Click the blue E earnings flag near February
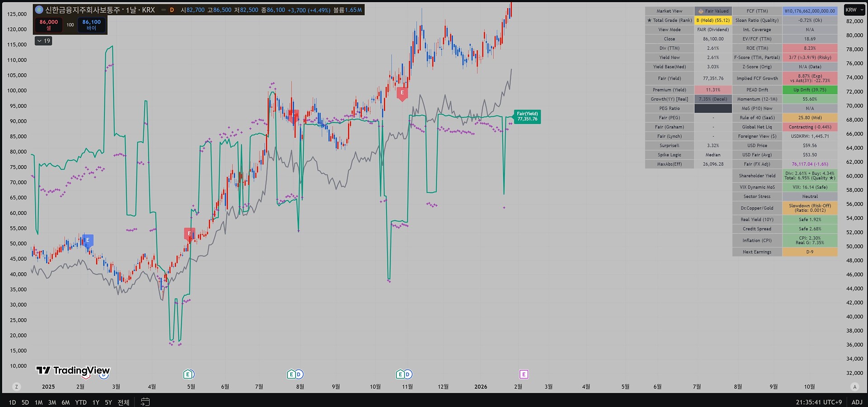The height and width of the screenshot is (407, 868). tap(88, 241)
